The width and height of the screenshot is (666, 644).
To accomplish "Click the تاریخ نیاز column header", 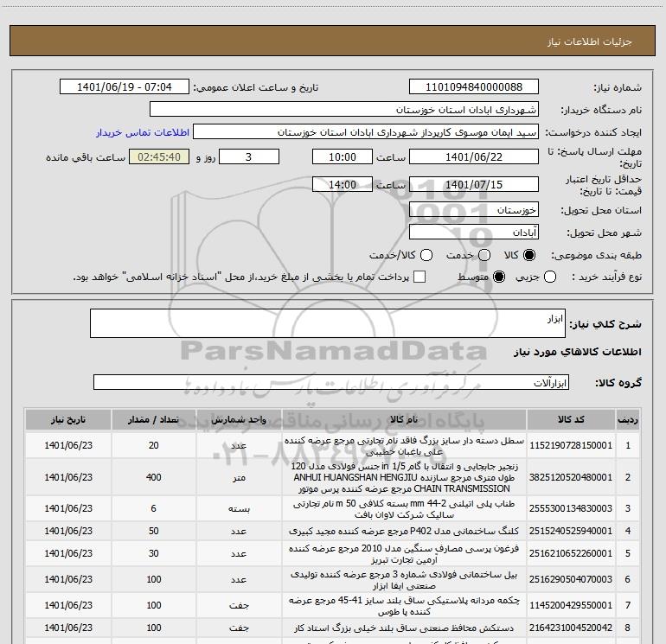I will tap(68, 419).
